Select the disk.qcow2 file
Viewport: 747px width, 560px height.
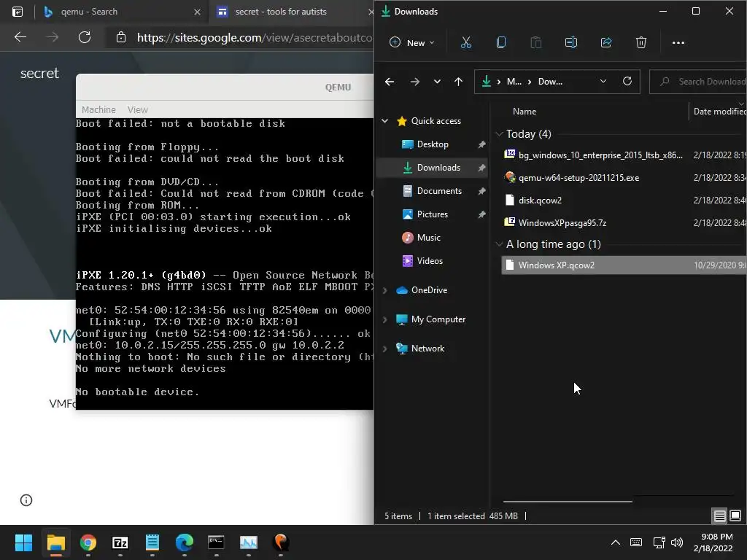click(540, 201)
